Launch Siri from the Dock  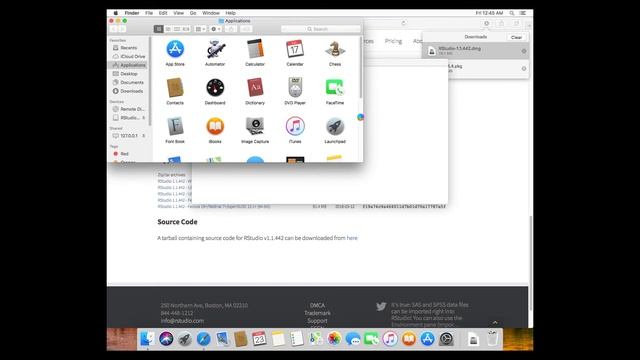point(166,339)
